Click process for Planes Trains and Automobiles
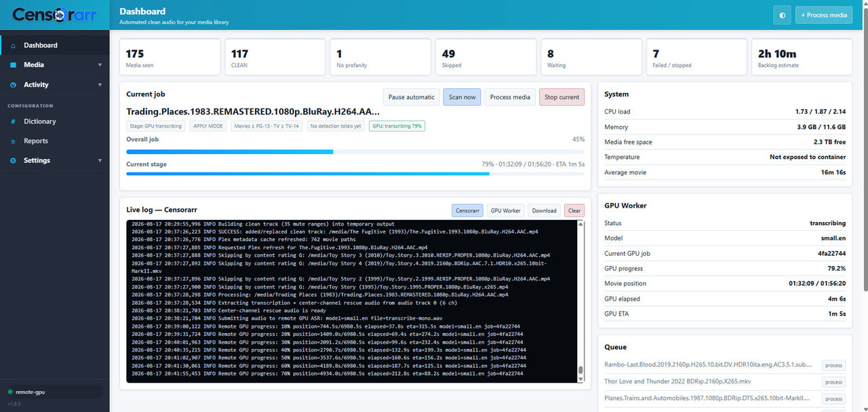The width and height of the screenshot is (868, 412). pyautogui.click(x=833, y=399)
